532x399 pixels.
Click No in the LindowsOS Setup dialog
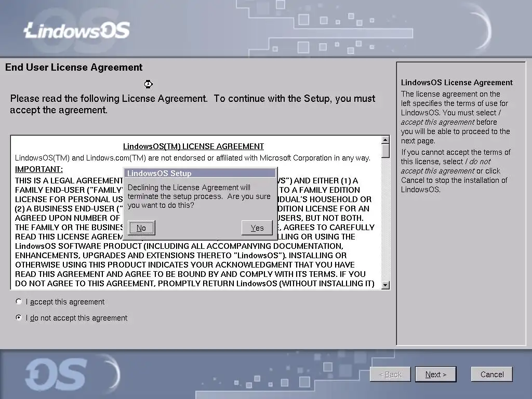tap(141, 228)
